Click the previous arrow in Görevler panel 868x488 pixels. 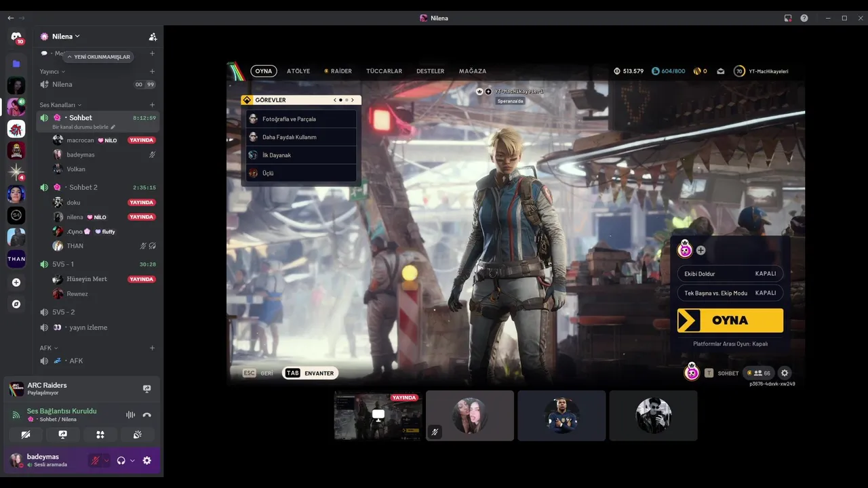click(334, 100)
